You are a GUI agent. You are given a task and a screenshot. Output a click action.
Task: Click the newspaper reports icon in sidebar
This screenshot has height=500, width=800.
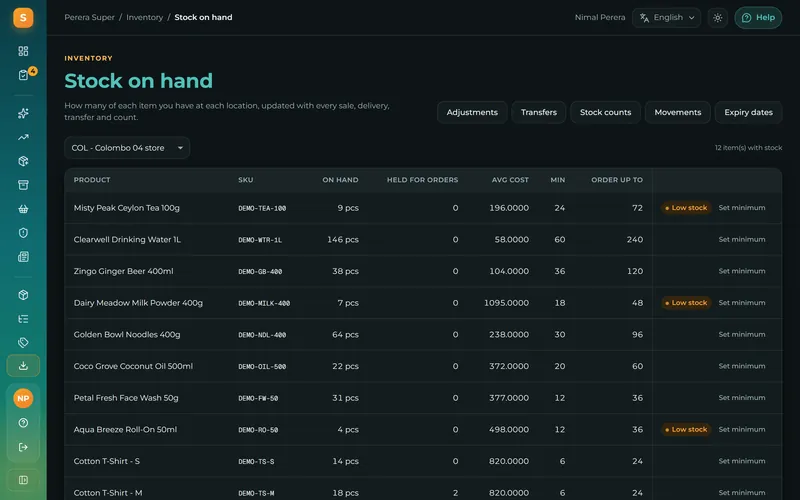pyautogui.click(x=23, y=257)
